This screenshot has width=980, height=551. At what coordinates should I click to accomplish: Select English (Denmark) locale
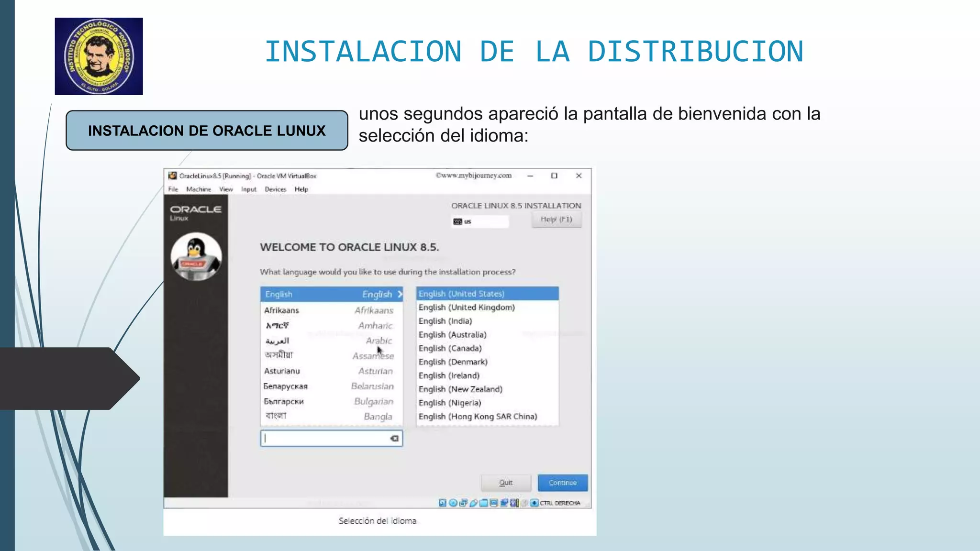click(x=487, y=362)
